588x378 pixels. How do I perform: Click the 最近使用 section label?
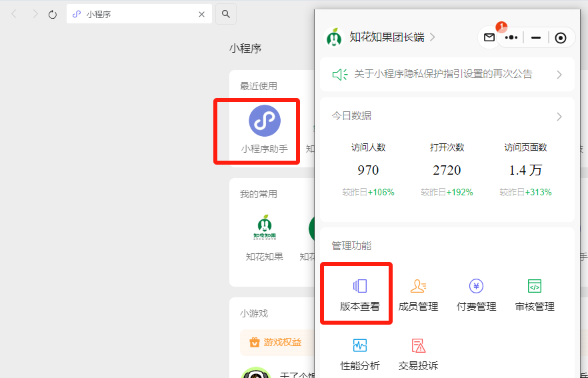[259, 86]
